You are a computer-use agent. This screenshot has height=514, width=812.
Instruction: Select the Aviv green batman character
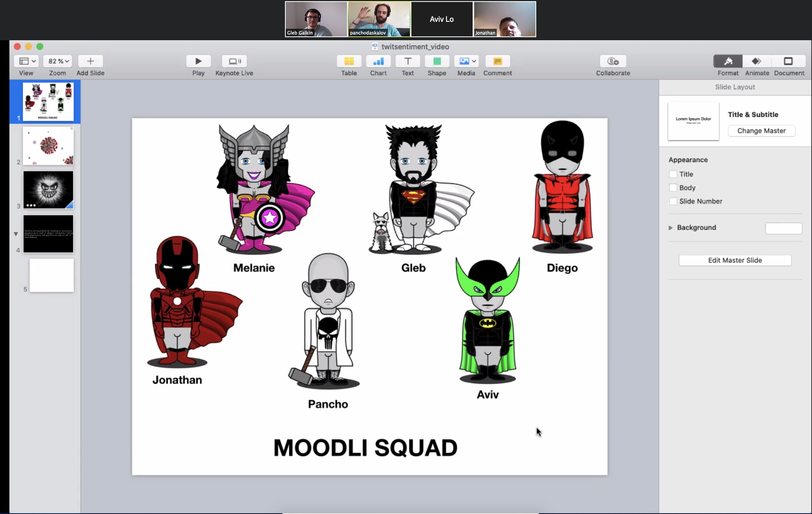[x=488, y=320]
